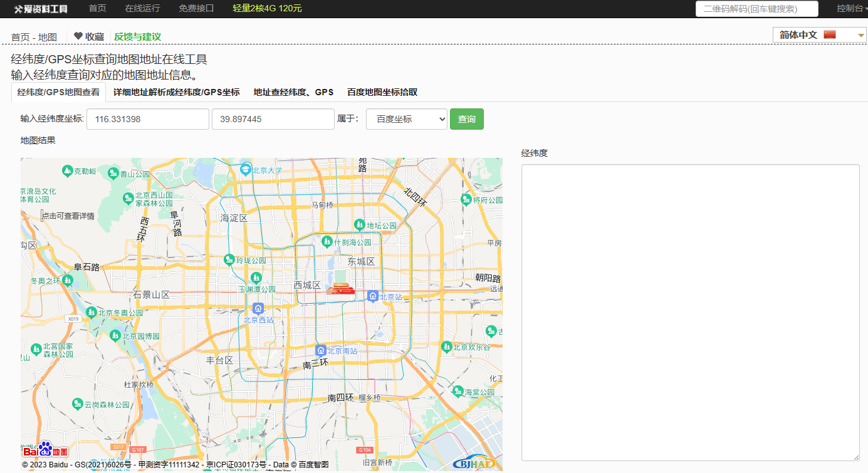Click inside the coordinates result textarea

click(x=690, y=312)
